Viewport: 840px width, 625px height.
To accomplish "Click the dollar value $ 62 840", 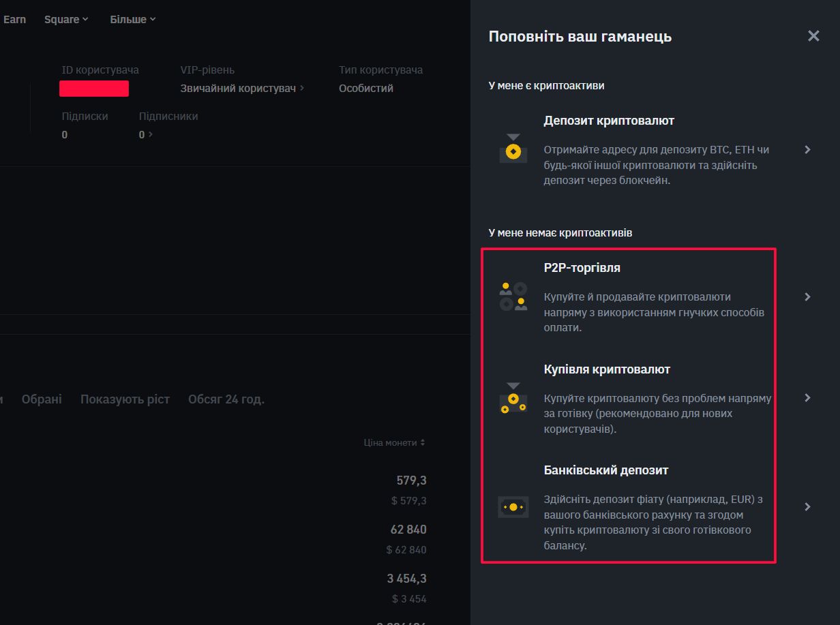I will (406, 549).
